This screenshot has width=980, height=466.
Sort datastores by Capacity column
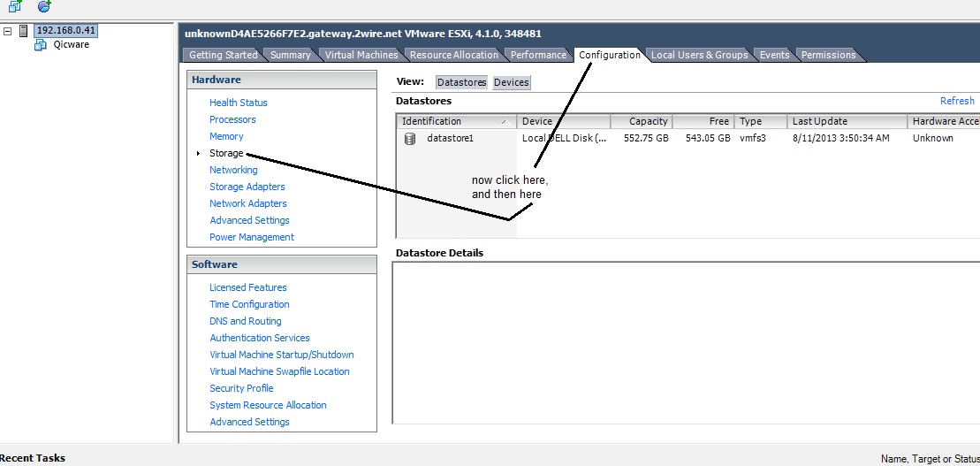click(x=648, y=121)
